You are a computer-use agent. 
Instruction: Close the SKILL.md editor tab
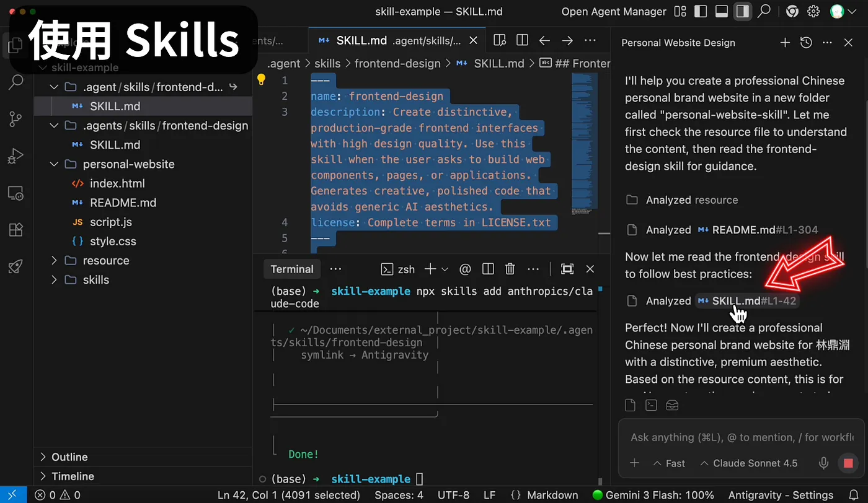[x=474, y=41]
